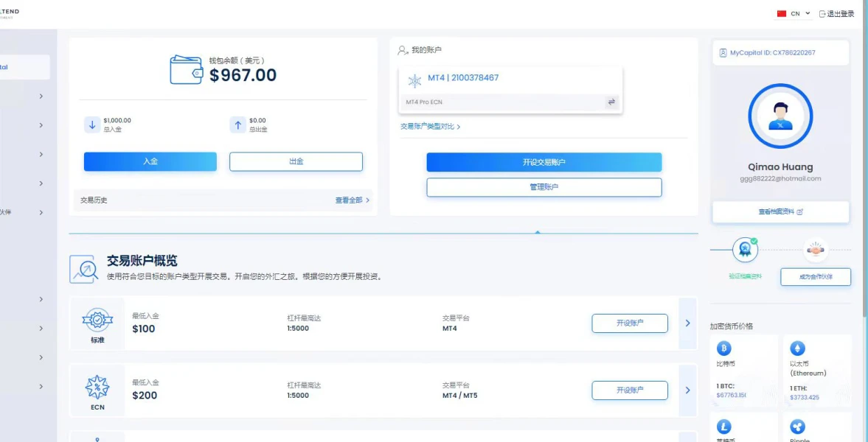
Task: Click the $100 minimum deposit value
Action: tap(144, 329)
